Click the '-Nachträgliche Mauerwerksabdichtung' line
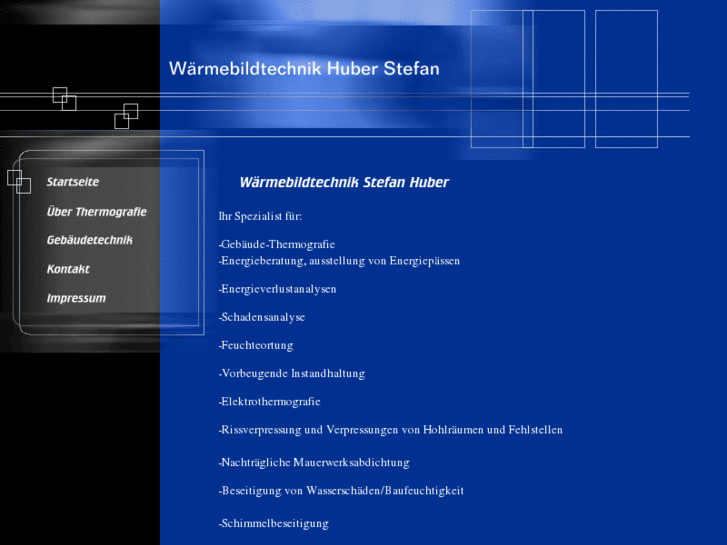Image resolution: width=727 pixels, height=545 pixels. (314, 462)
